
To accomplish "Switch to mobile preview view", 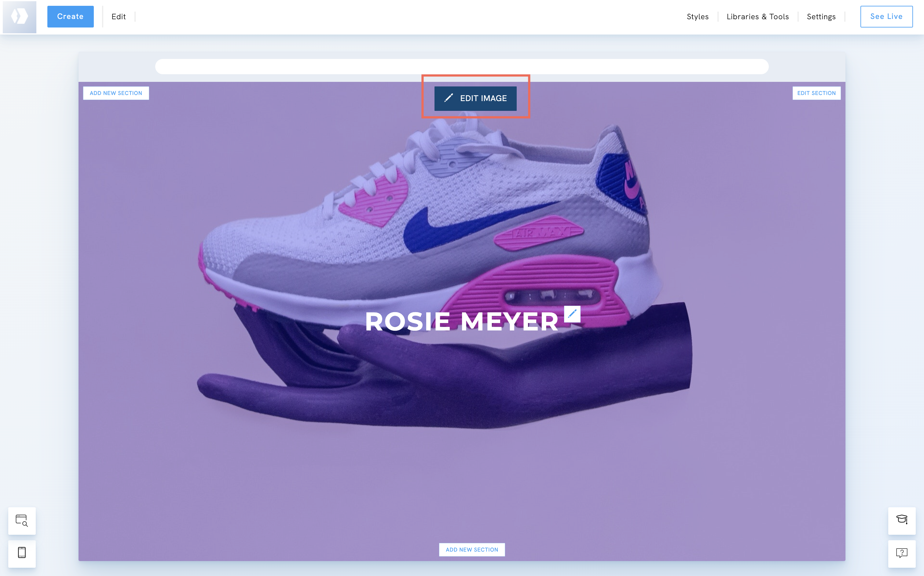I will click(x=22, y=553).
